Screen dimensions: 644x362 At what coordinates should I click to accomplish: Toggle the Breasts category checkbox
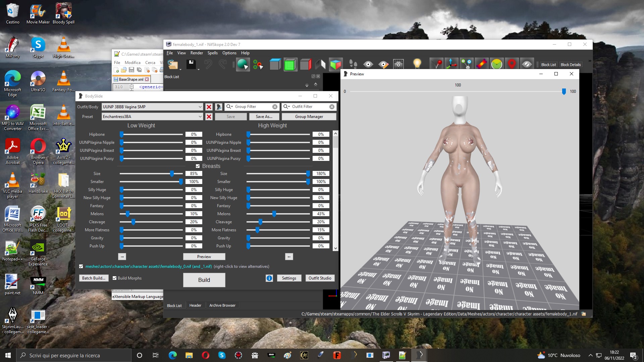pyautogui.click(x=198, y=166)
